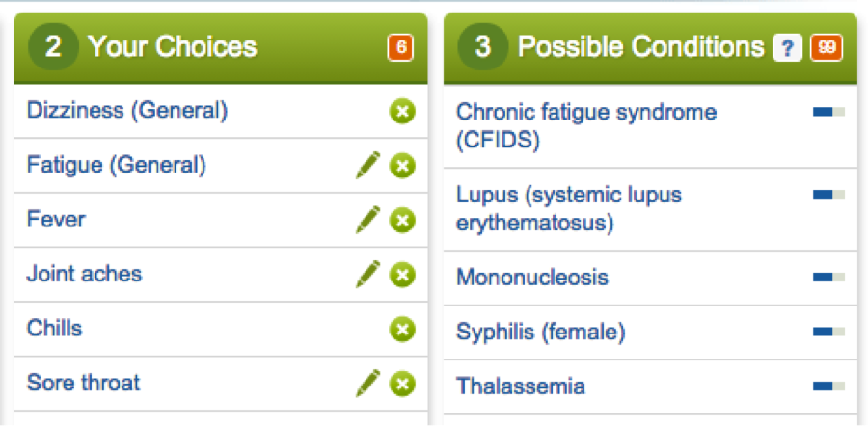
Task: Click the Possible Conditions help question mark
Action: [788, 47]
